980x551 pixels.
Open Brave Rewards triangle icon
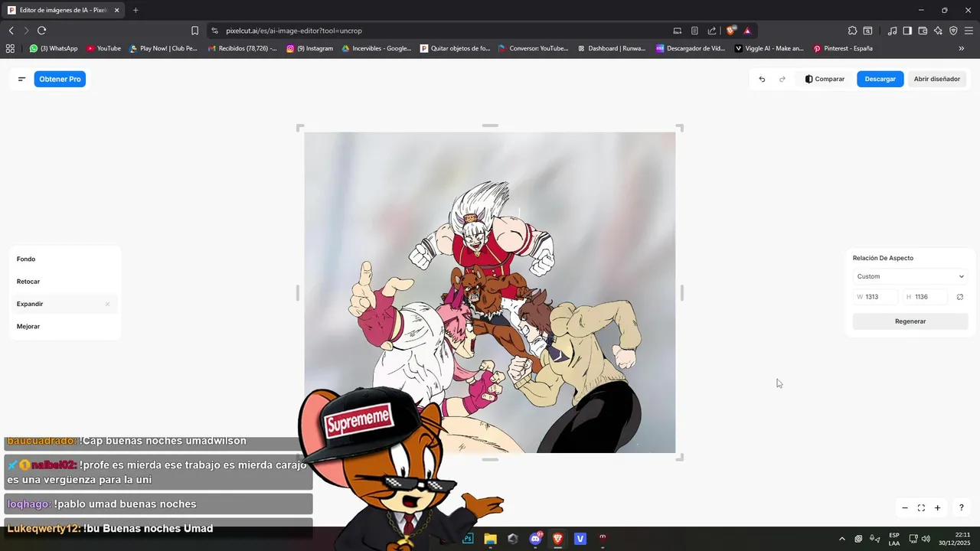747,31
